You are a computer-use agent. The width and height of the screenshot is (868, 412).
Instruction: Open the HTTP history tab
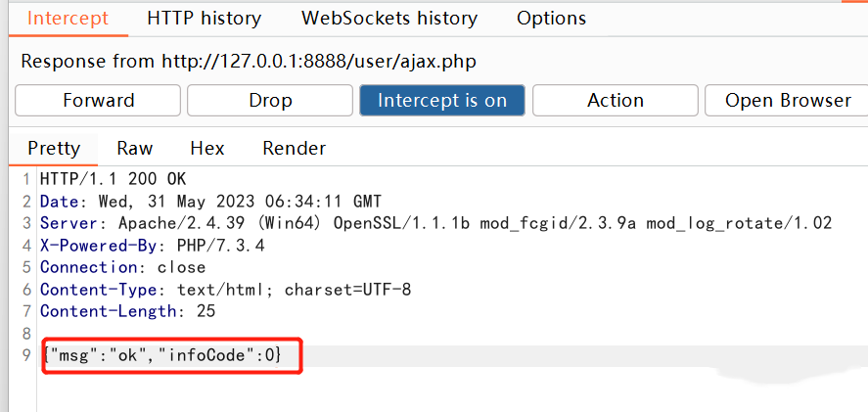204,19
